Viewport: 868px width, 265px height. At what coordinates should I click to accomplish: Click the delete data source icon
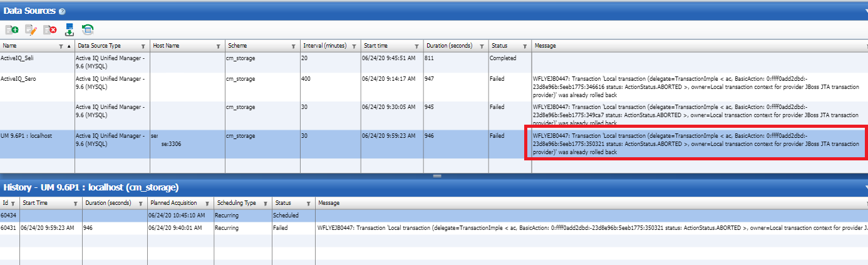[x=50, y=29]
